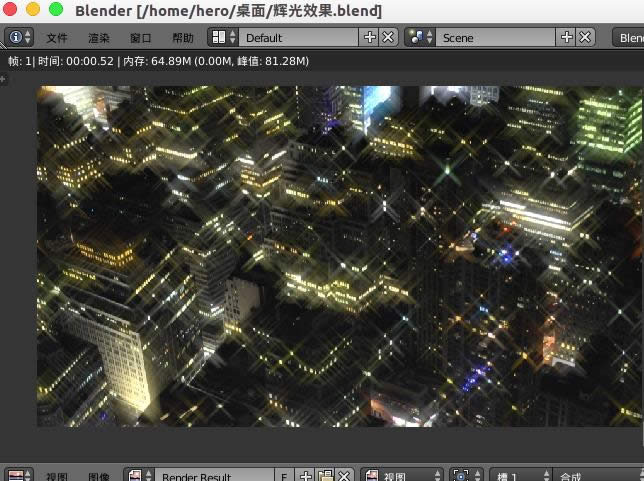Click the Scene name field
This screenshot has width=644, height=481.
pyautogui.click(x=495, y=37)
